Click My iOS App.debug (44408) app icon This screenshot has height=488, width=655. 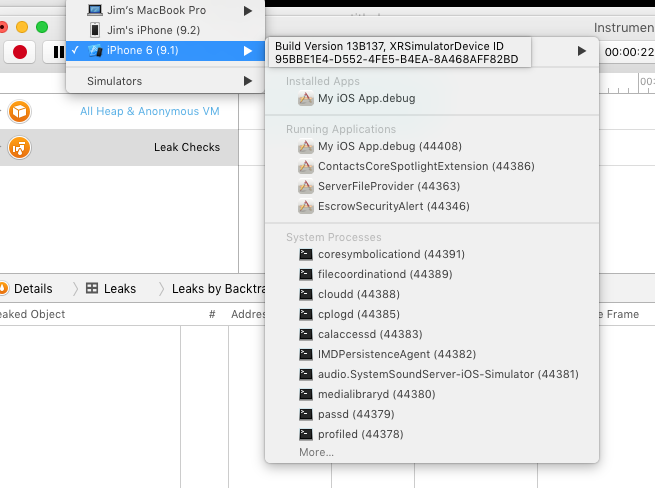pos(306,146)
